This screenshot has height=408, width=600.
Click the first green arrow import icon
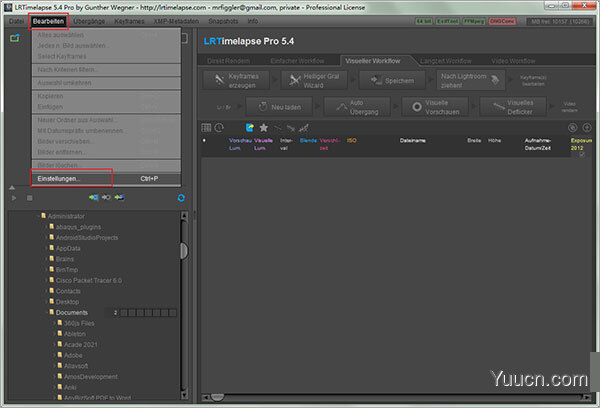click(x=93, y=197)
